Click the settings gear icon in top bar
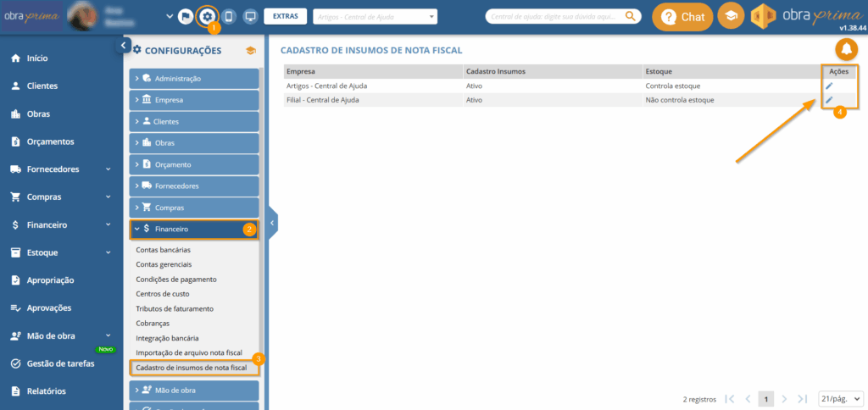The height and width of the screenshot is (410, 868). tap(207, 16)
